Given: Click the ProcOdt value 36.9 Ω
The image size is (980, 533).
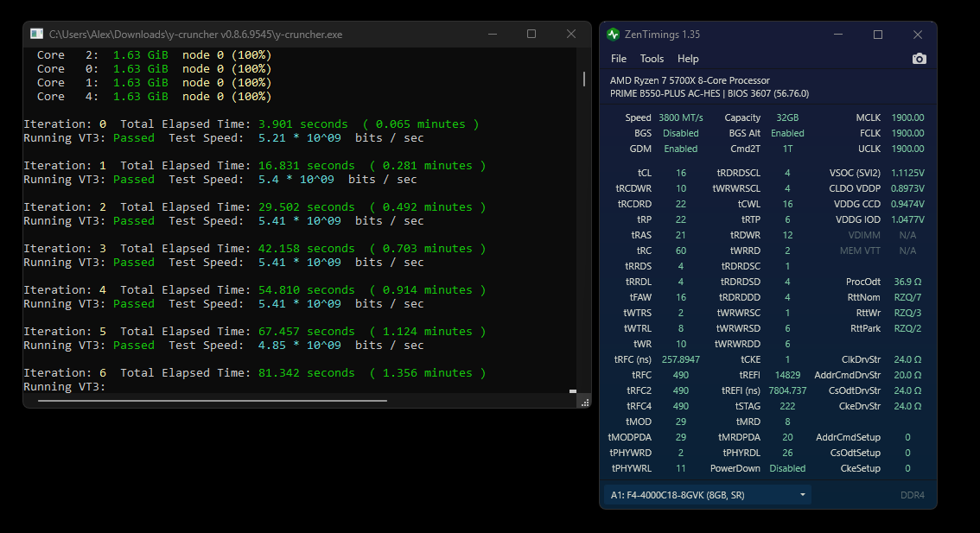Looking at the screenshot, I should tap(907, 282).
